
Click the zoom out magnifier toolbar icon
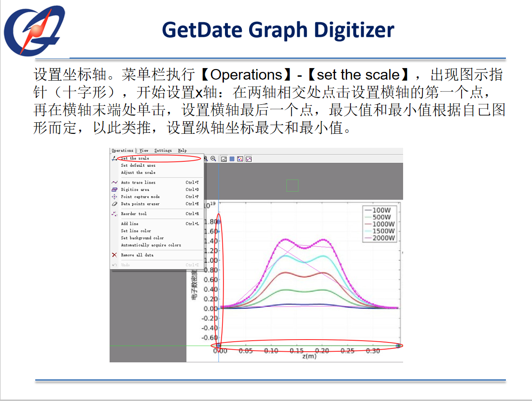[x=213, y=159]
